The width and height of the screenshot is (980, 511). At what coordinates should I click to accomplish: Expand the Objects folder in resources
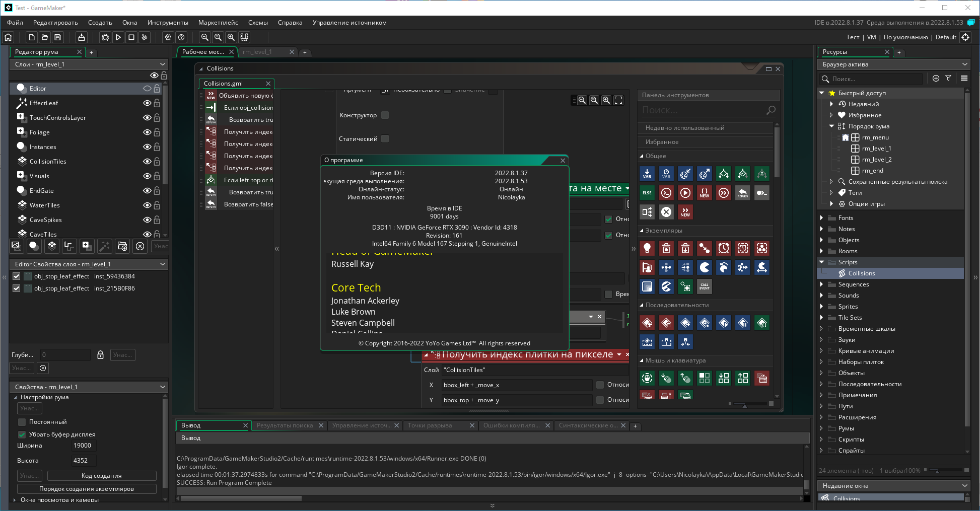[821, 240]
